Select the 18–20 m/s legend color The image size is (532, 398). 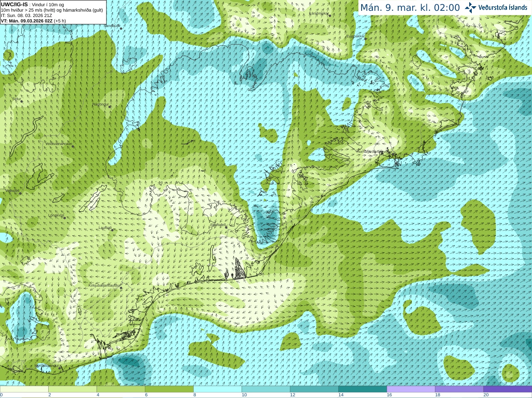459,389
